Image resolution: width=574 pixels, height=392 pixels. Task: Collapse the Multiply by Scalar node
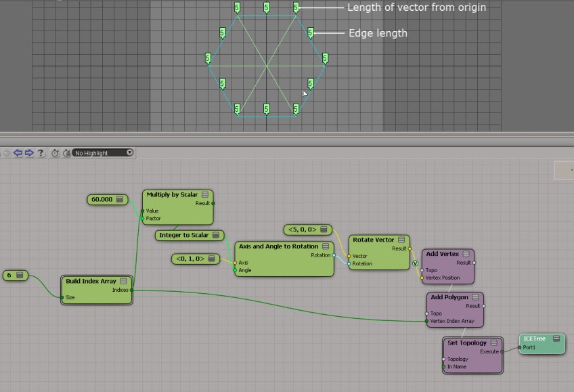click(x=204, y=195)
